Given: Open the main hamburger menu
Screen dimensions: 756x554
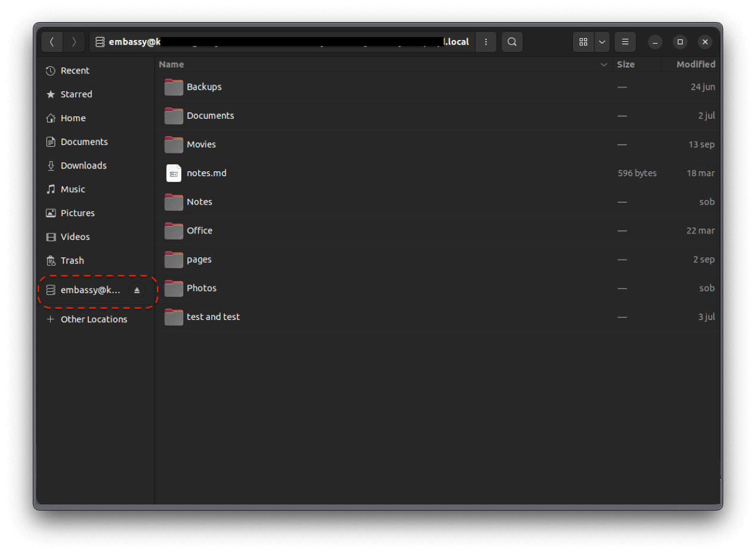Looking at the screenshot, I should (x=625, y=42).
